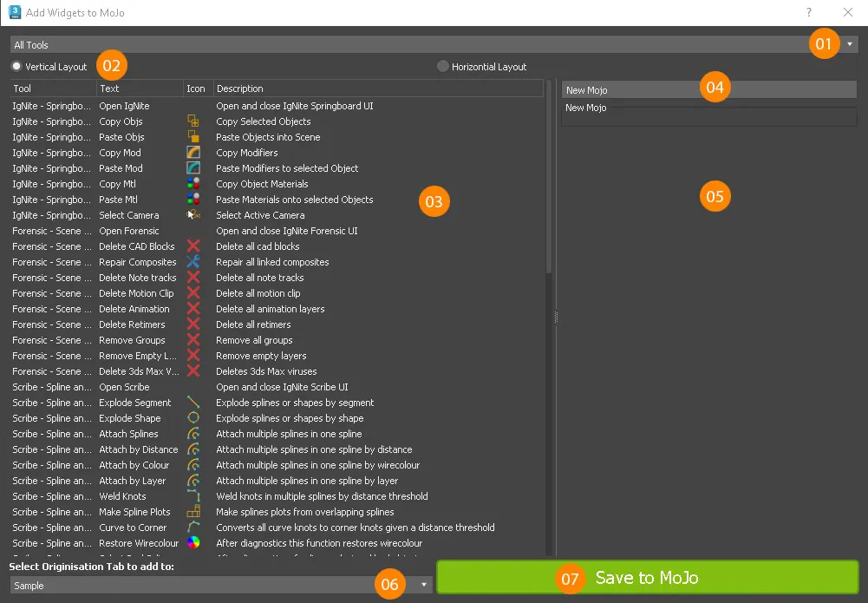Viewport: 868px width, 603px height.
Task: Select the Open Scribe row text
Action: click(x=124, y=386)
